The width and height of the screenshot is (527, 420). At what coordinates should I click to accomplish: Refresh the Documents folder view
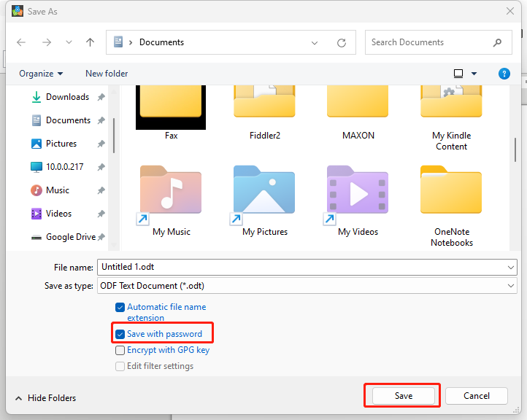point(342,42)
